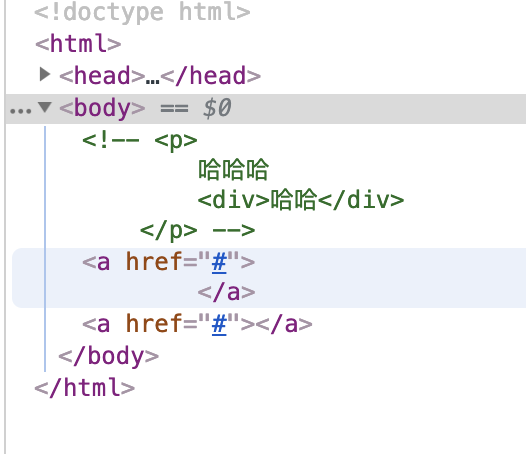
Task: Select the closing html tag
Action: (x=85, y=387)
